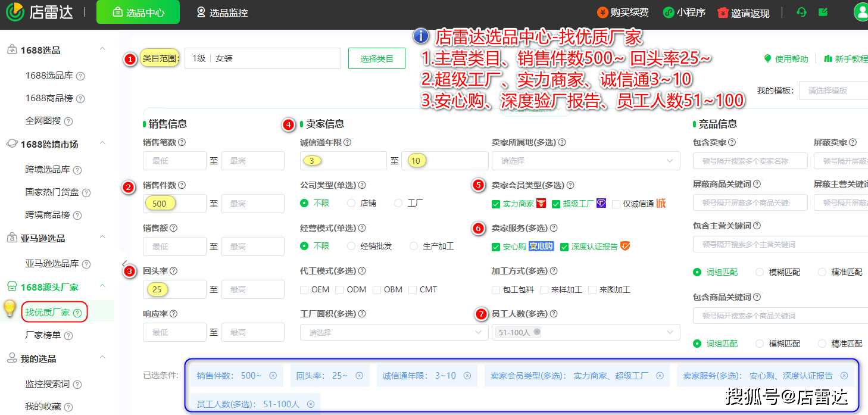
Task: Collapse 亚马逊选品 sidebar section
Action: point(102,237)
